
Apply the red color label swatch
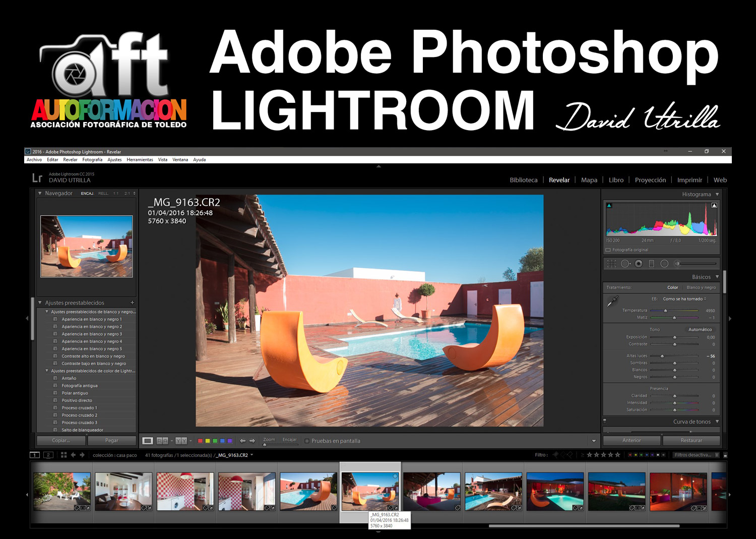pos(200,441)
